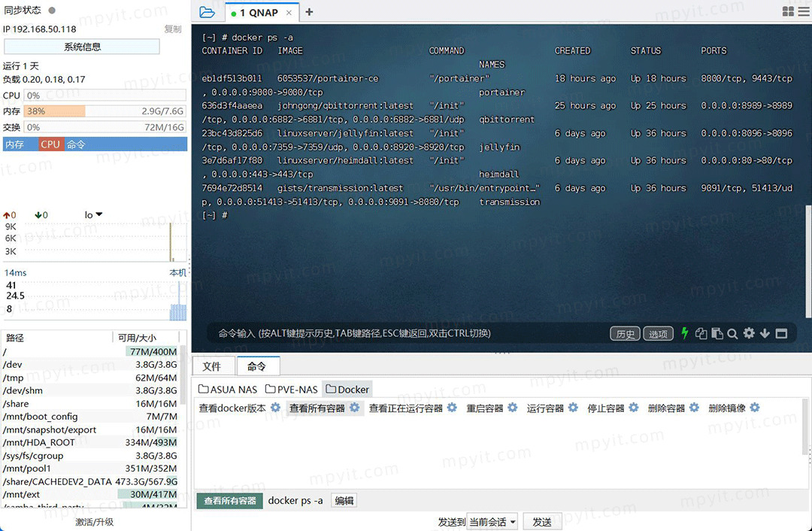This screenshot has height=531, width=812.
Task: Click the disk path list scrollbar
Action: (182, 375)
